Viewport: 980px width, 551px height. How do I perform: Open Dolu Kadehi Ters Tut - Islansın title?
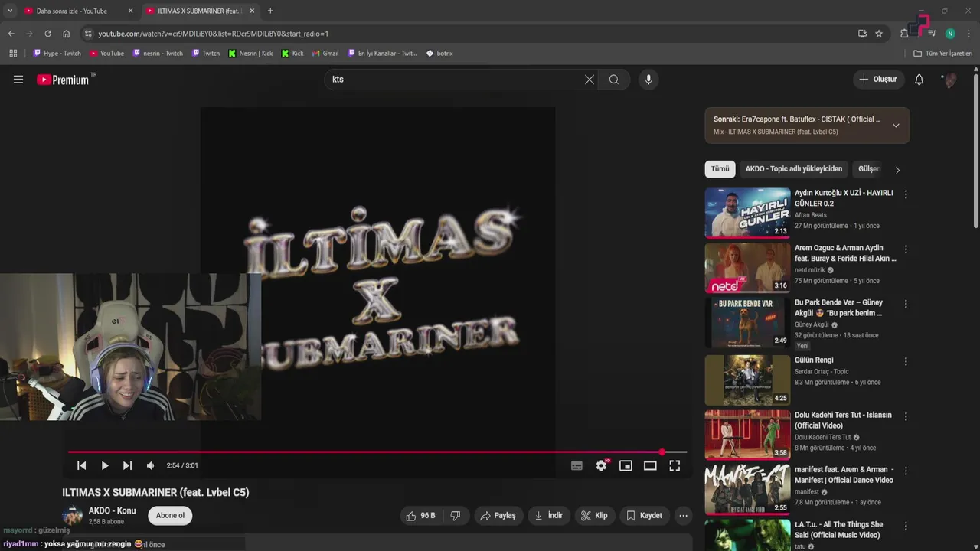pyautogui.click(x=843, y=420)
